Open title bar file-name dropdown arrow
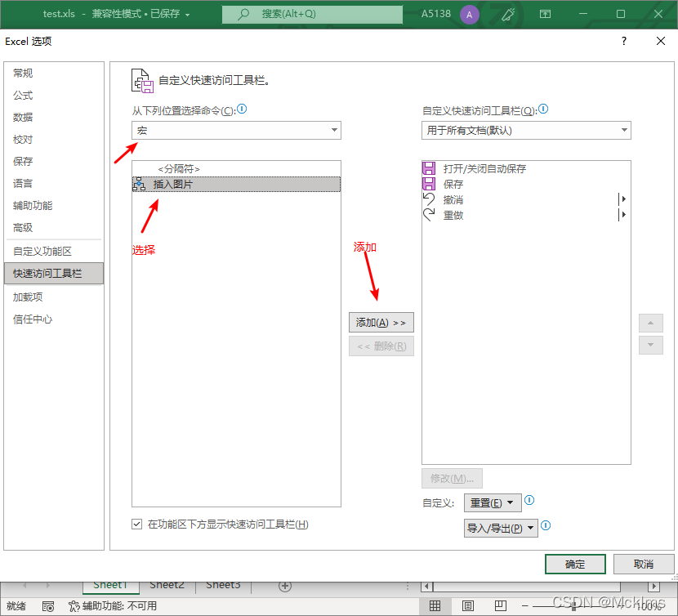Viewport: 678px width, 616px height. [188, 15]
